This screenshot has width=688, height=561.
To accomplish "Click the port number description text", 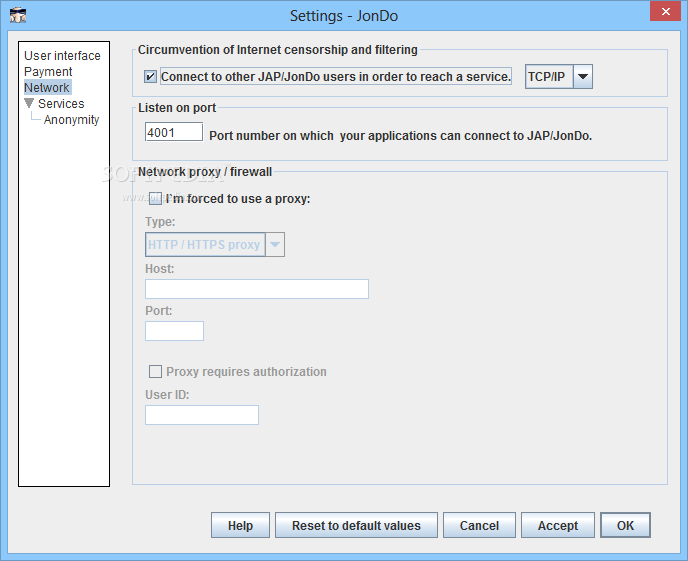I will click(x=401, y=136).
